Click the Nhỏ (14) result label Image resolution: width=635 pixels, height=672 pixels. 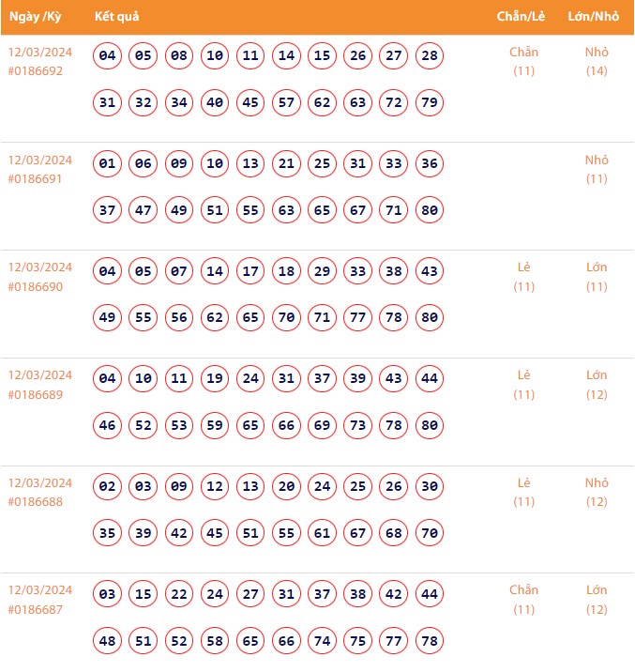597,61
